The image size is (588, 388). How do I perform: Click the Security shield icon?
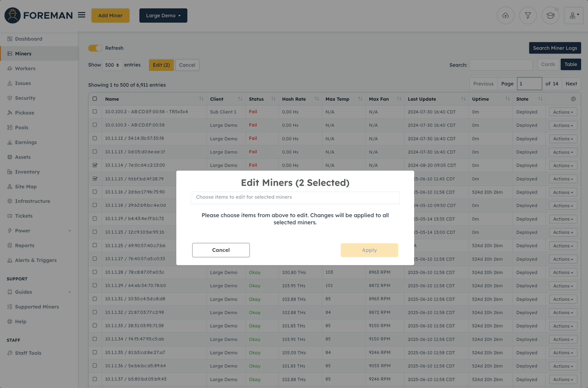[x=10, y=98]
